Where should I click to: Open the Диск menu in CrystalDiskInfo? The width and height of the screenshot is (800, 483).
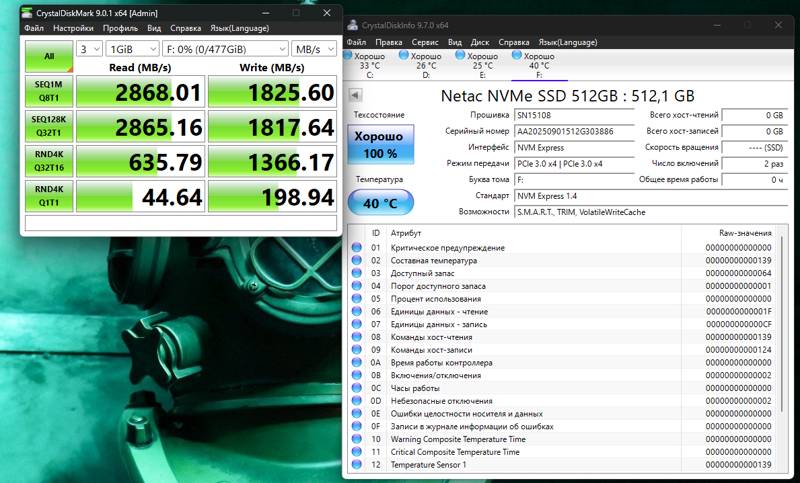coord(480,43)
